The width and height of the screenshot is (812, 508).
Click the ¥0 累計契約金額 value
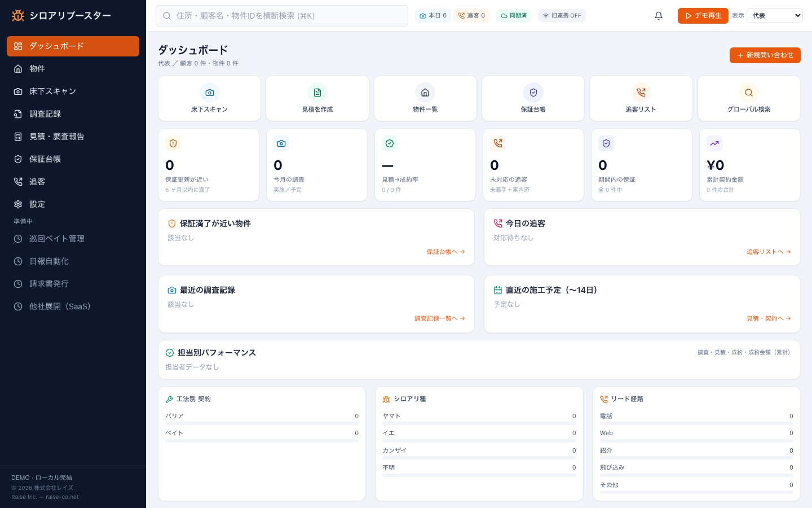pyautogui.click(x=716, y=165)
